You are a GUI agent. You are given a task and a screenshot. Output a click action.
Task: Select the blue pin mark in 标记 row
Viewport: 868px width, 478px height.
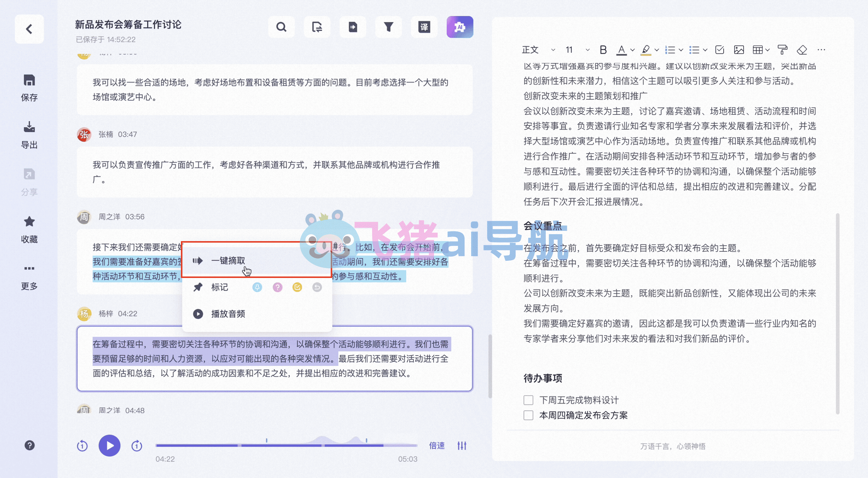point(257,287)
